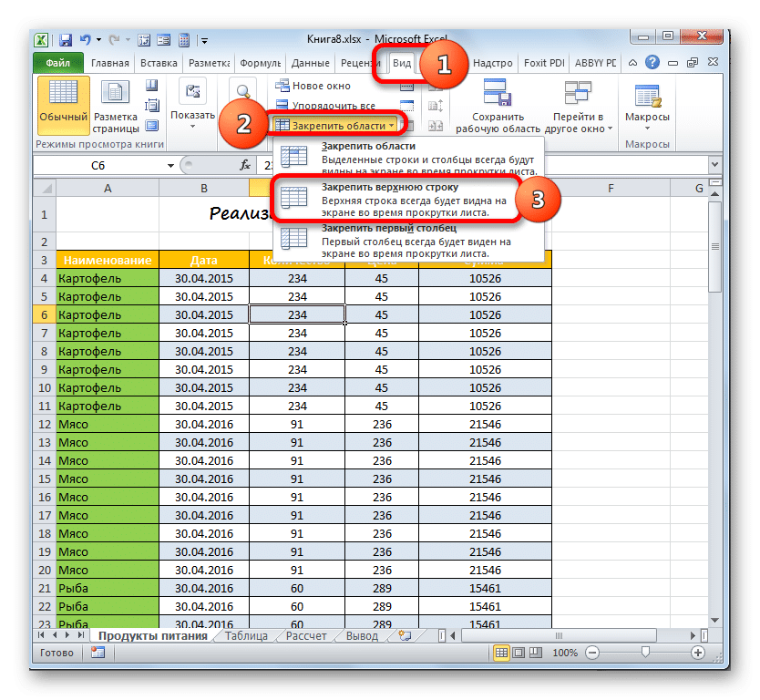Click the Undo arrow icon
The width and height of the screenshot is (760, 700).
pos(85,41)
